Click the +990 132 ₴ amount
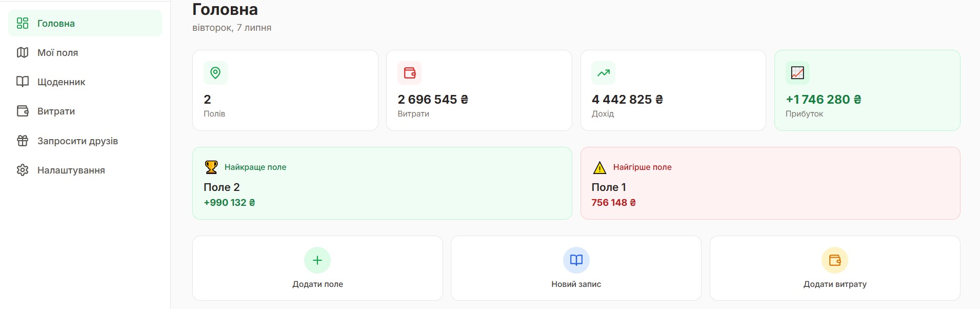 [229, 202]
